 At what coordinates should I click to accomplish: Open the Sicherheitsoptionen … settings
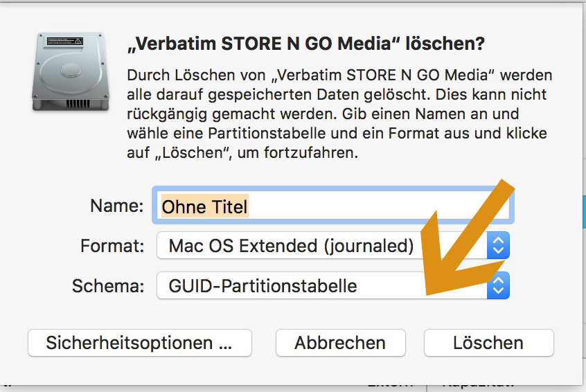click(140, 343)
